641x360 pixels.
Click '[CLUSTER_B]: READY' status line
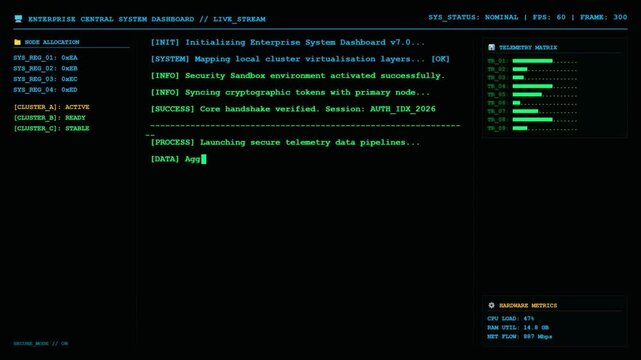coord(50,118)
